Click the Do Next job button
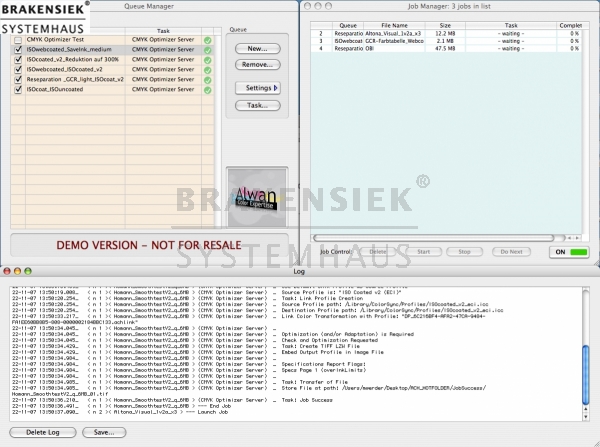The image size is (600, 447). click(511, 252)
